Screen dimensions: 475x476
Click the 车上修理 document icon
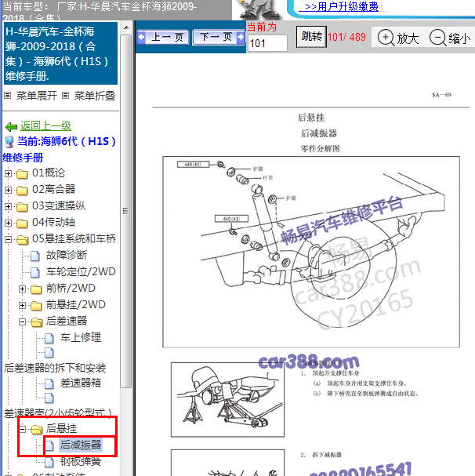[x=49, y=338]
